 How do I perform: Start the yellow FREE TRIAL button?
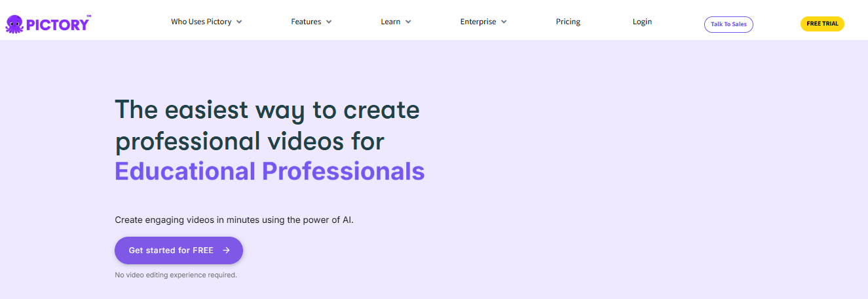point(822,24)
